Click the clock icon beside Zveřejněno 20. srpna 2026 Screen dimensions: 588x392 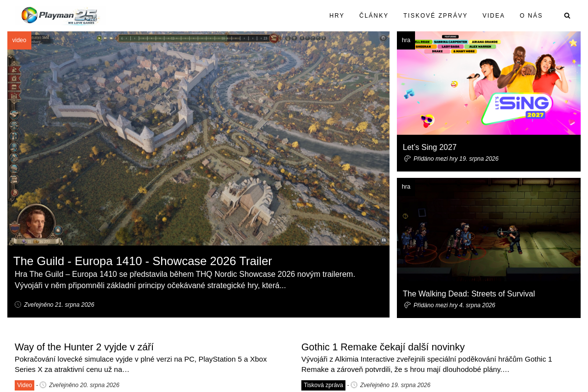[x=43, y=385]
